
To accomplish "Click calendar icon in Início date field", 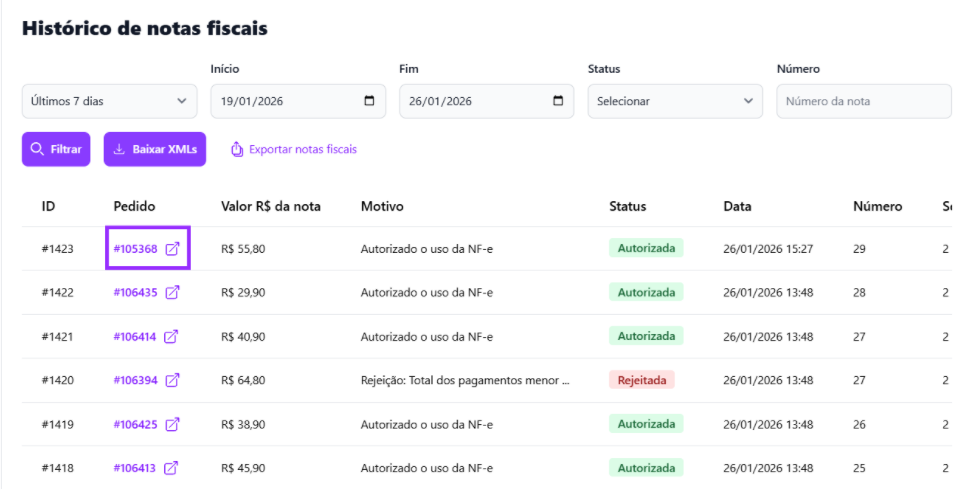I will [369, 101].
